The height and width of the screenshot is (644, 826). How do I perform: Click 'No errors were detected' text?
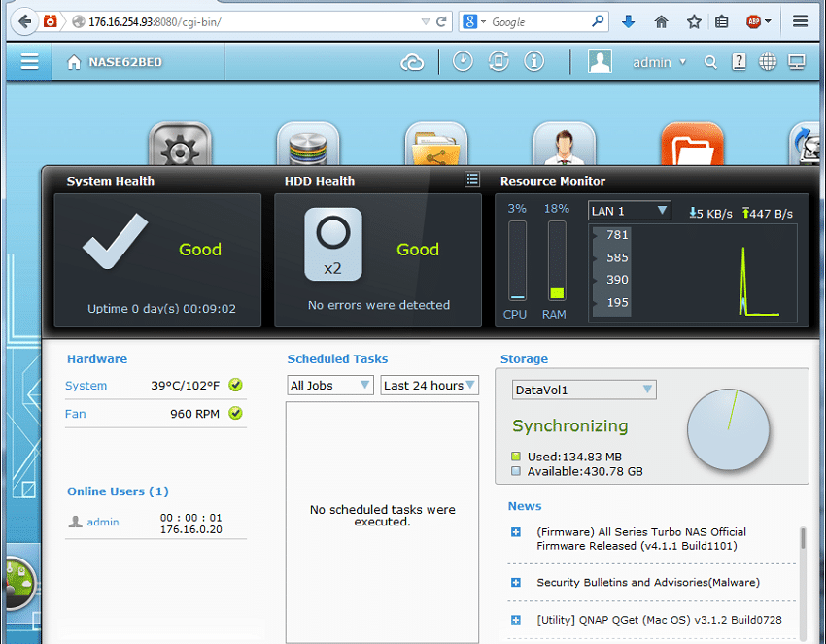tap(379, 305)
